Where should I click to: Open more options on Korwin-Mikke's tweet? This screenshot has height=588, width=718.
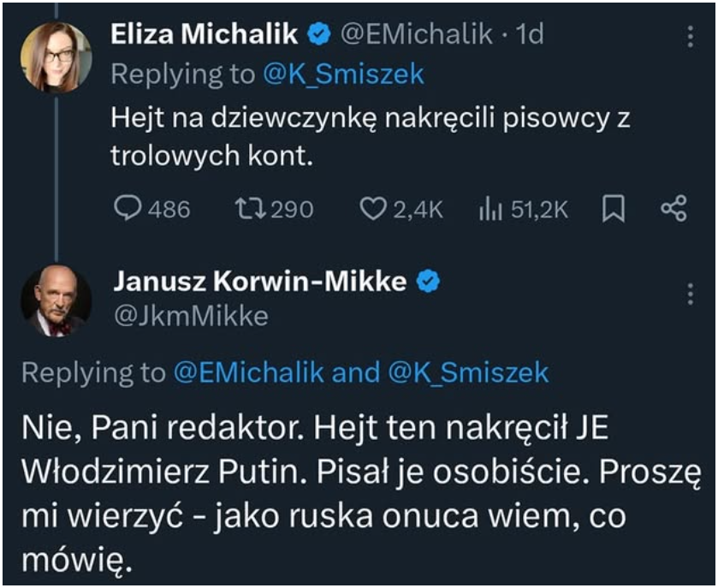coord(691,294)
